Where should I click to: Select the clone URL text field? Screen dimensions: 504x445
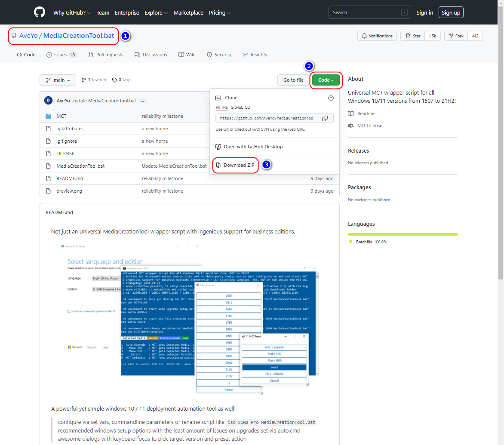(267, 118)
